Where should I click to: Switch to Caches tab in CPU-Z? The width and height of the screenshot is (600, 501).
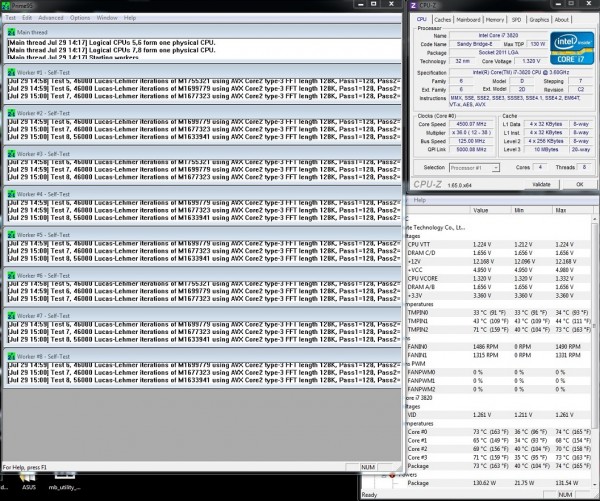click(442, 20)
